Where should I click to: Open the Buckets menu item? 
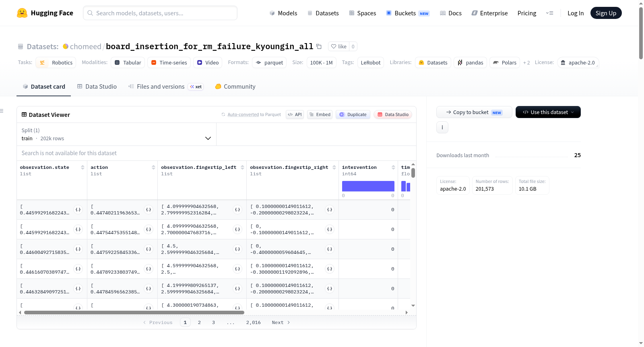coord(408,13)
